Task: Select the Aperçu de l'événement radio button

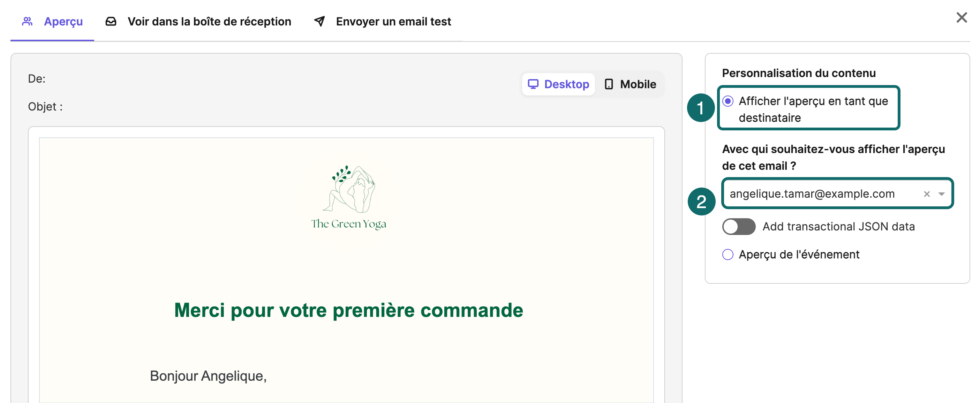Action: click(x=728, y=254)
